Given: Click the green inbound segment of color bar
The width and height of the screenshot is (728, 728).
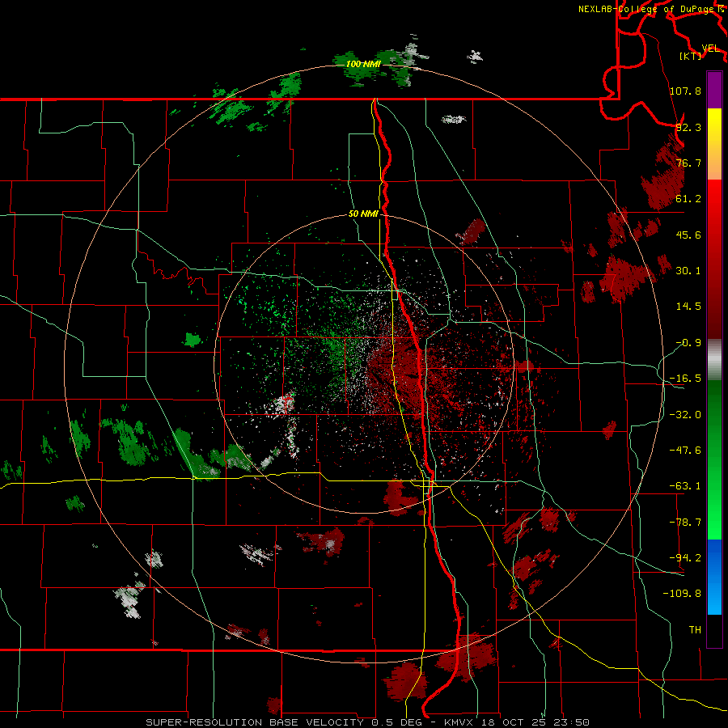Looking at the screenshot, I should [714, 459].
